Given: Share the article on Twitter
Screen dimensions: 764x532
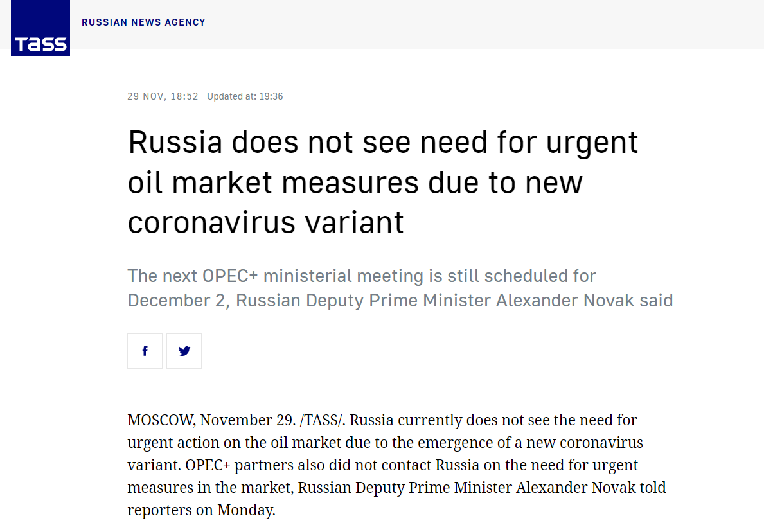Looking at the screenshot, I should pos(184,351).
